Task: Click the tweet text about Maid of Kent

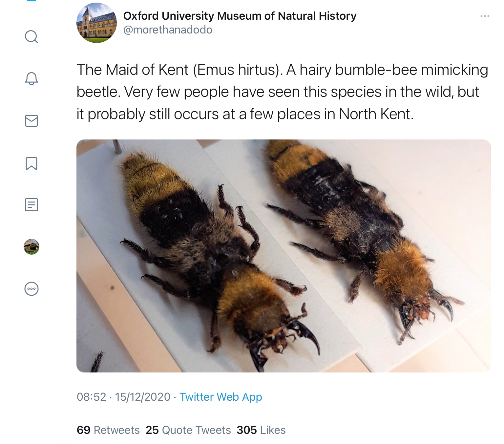Action: tap(282, 92)
